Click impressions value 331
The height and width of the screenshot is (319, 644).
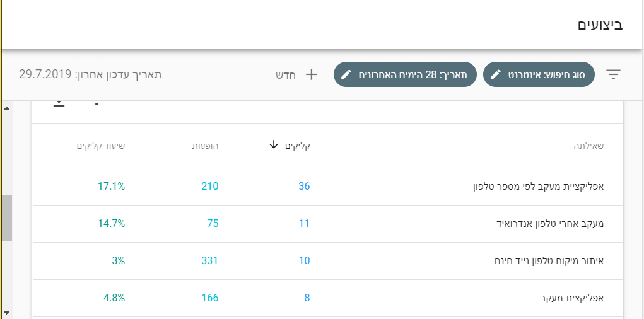point(210,261)
